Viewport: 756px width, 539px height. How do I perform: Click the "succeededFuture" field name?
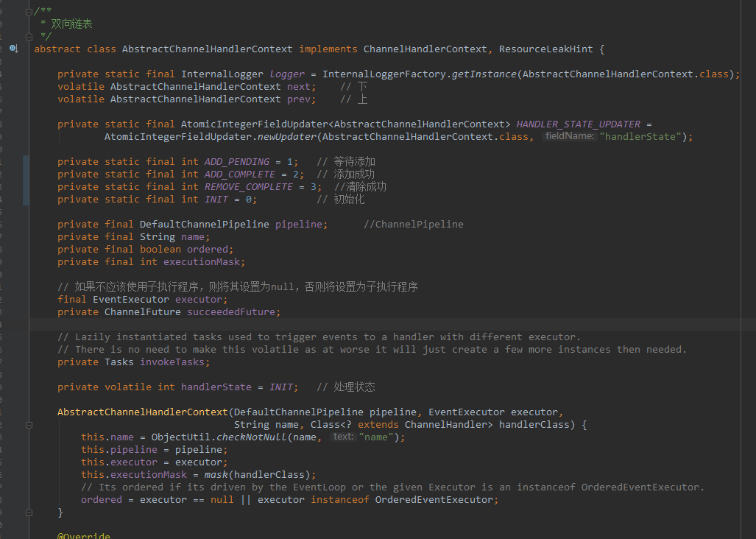tap(231, 312)
